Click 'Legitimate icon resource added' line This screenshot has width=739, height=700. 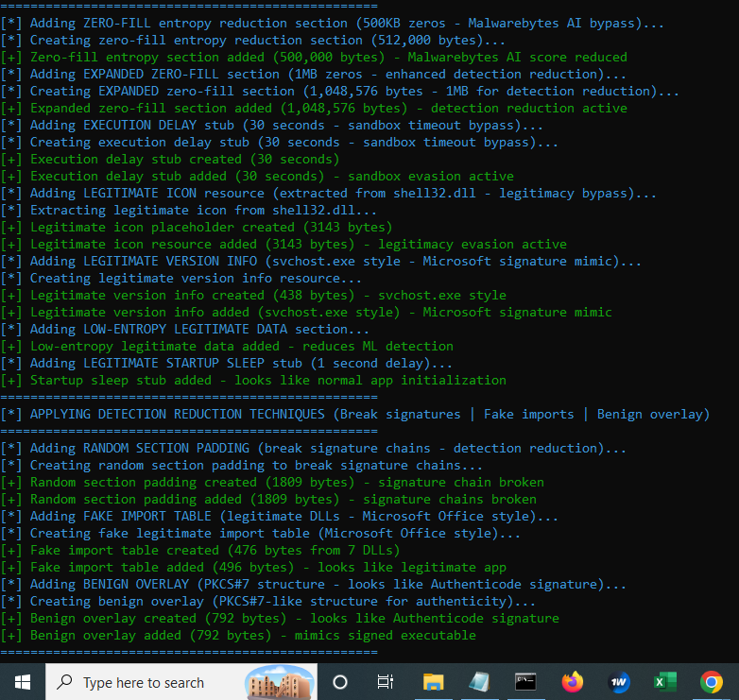[284, 244]
